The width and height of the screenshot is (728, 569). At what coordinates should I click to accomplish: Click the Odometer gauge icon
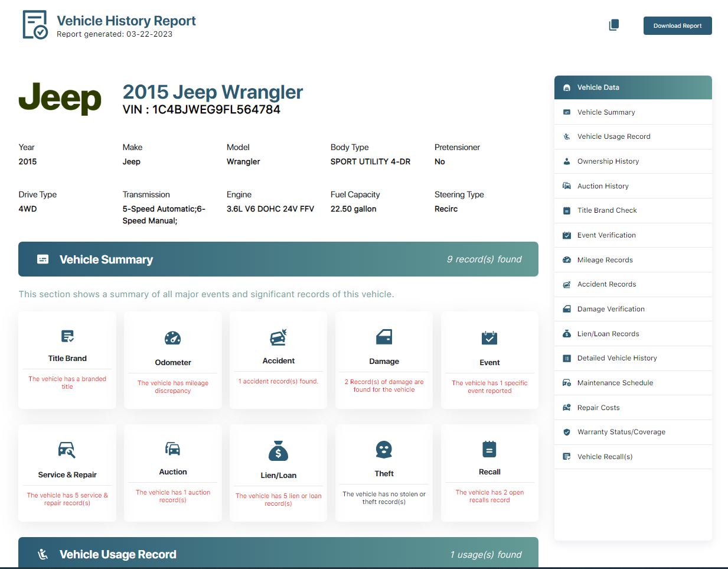172,338
